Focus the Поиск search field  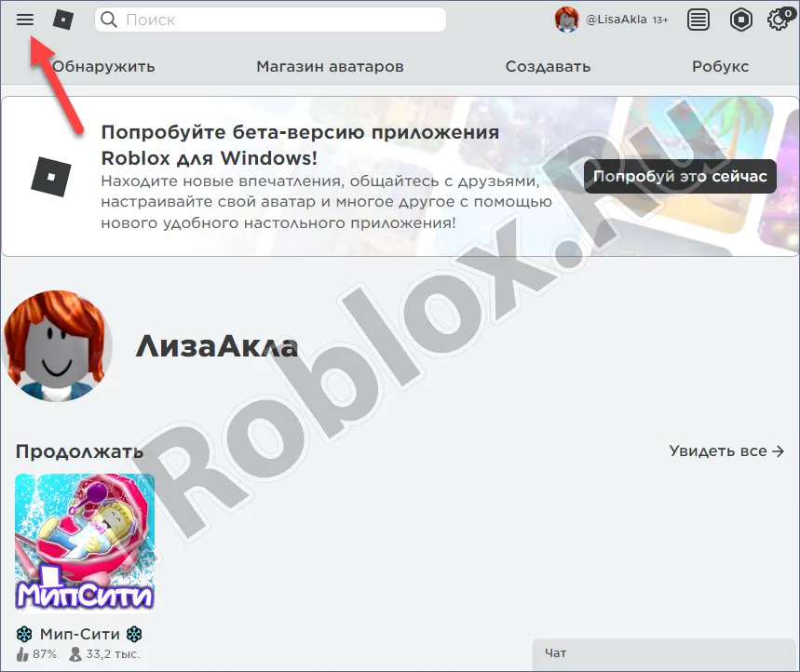coord(279,20)
